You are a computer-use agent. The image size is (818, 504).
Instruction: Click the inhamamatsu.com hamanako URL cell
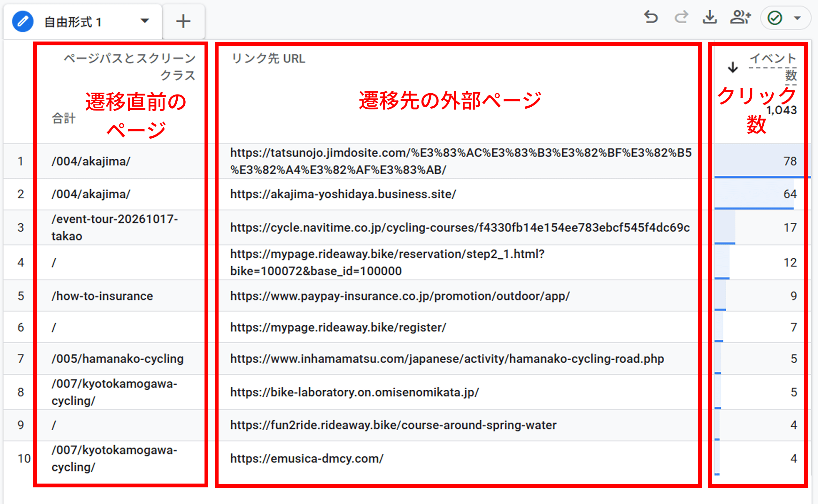tap(447, 359)
